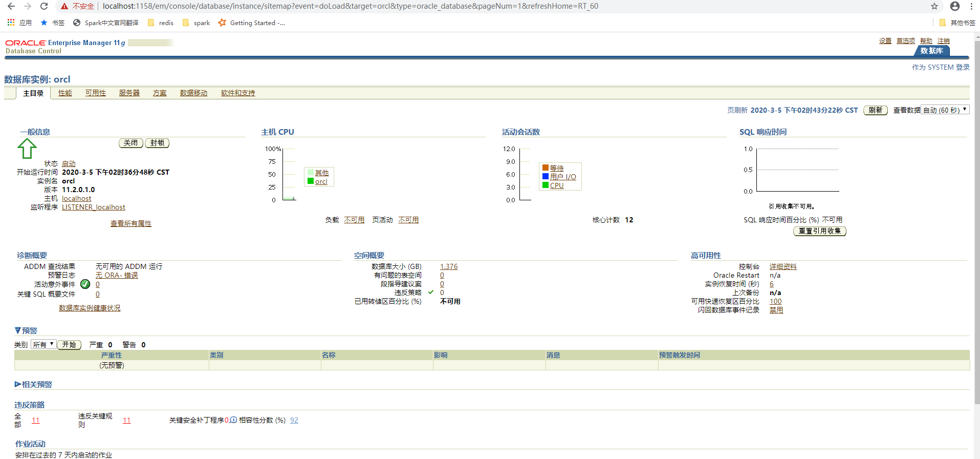Collapse the 预警 section
Viewport: 980px width, 459px height.
click(18, 330)
